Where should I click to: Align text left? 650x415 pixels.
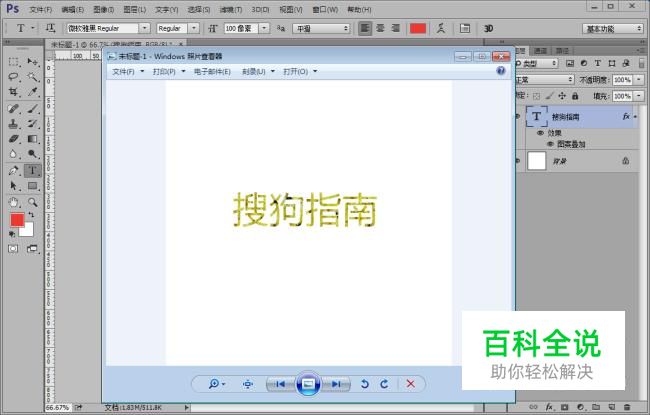365,28
